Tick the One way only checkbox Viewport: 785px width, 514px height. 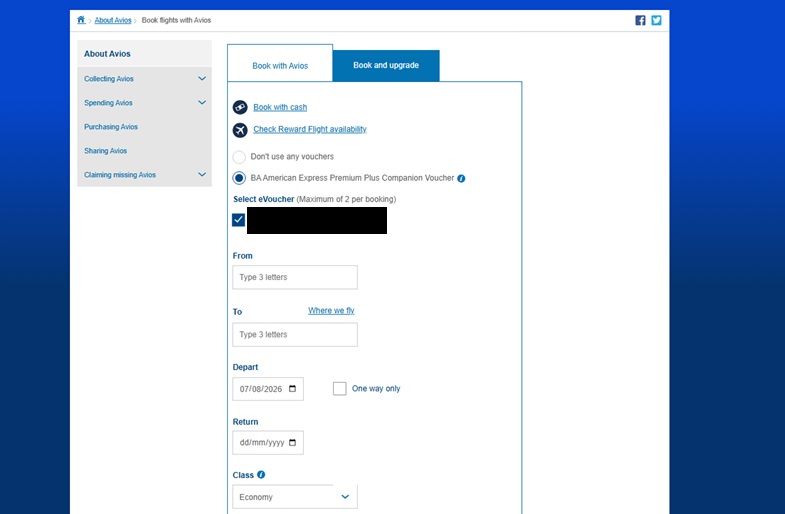click(x=339, y=388)
